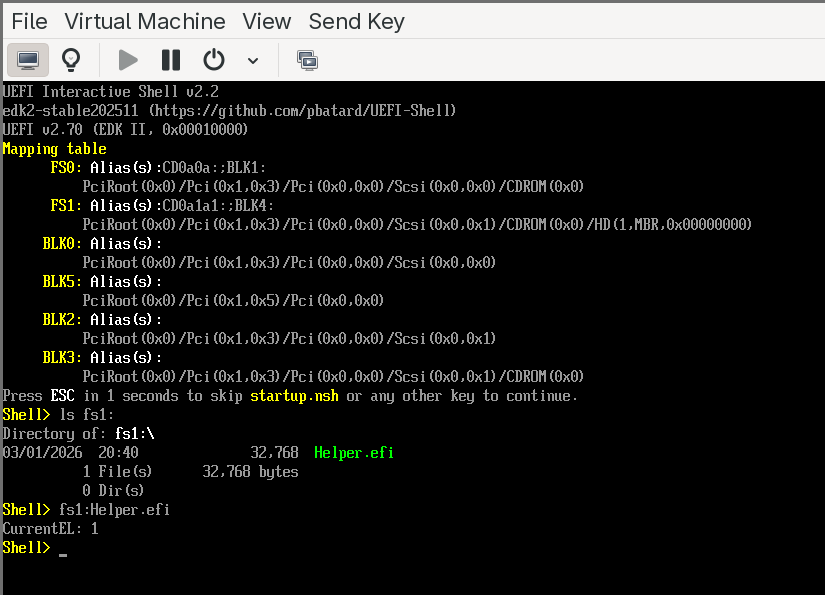This screenshot has width=825, height=595.
Task: Click the startup.nsh text in console
Action: (x=294, y=396)
